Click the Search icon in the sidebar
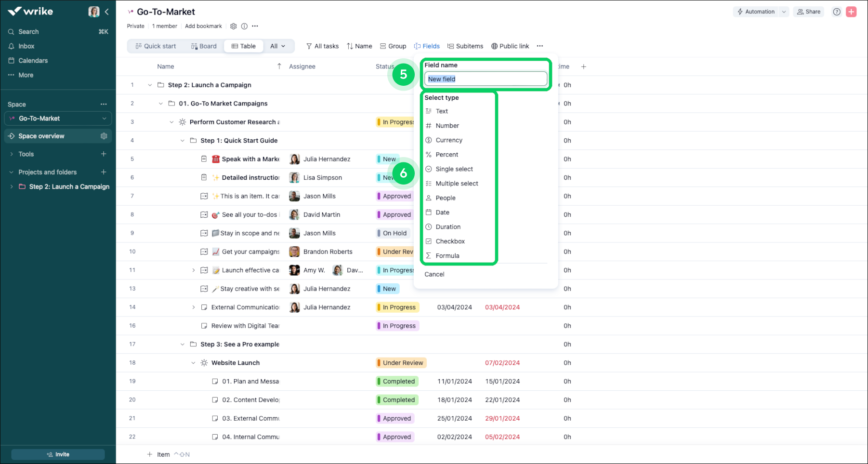The height and width of the screenshot is (464, 868). [x=11, y=31]
